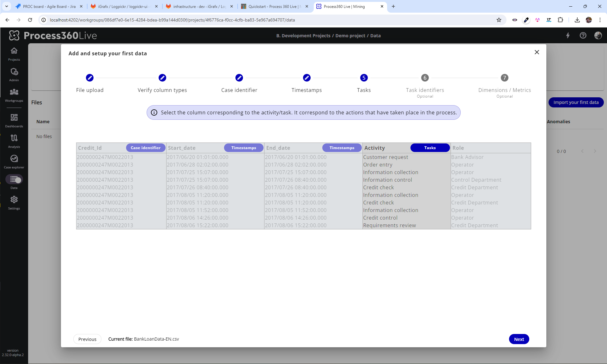Click the eye extension icon in toolbar
The width and height of the screenshot is (607, 364).
tap(515, 20)
